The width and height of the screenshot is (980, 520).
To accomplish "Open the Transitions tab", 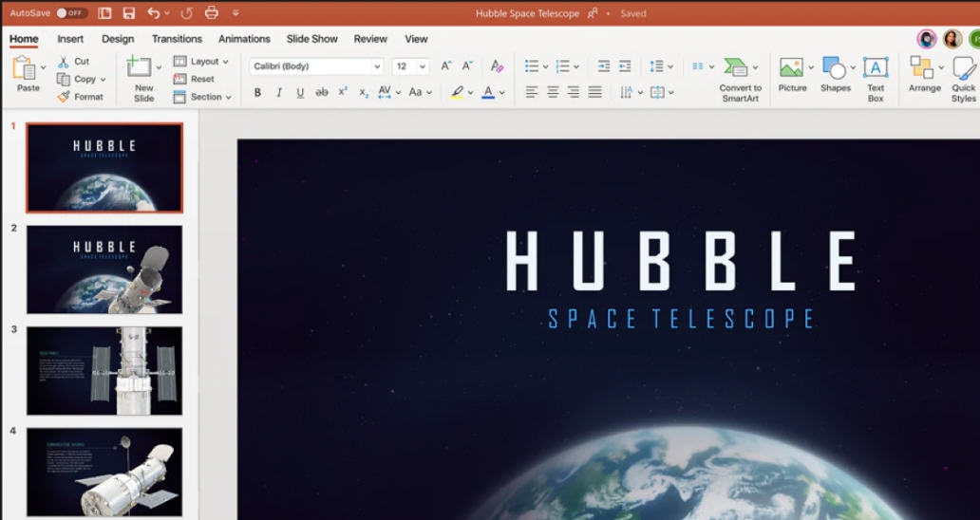I will point(177,39).
